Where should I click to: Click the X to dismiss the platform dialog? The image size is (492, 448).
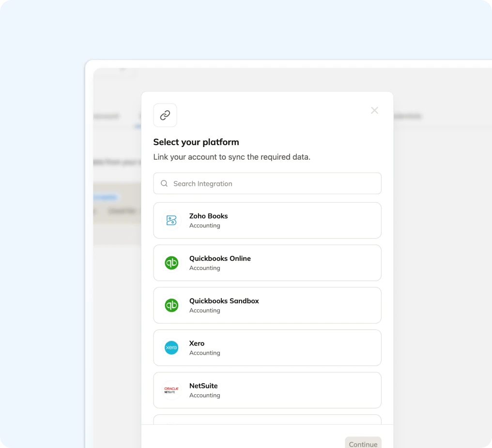pyautogui.click(x=374, y=110)
